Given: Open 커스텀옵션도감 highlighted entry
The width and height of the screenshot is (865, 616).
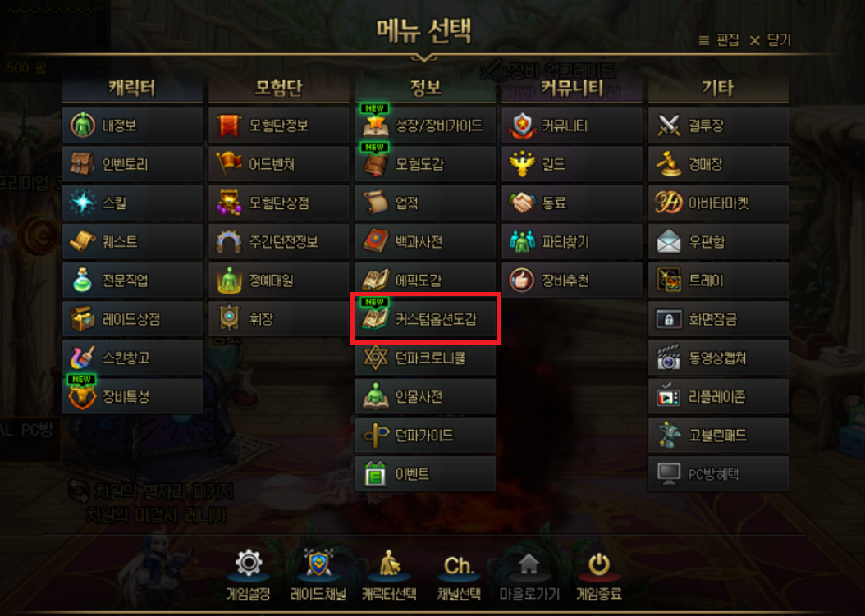Looking at the screenshot, I should (x=425, y=319).
